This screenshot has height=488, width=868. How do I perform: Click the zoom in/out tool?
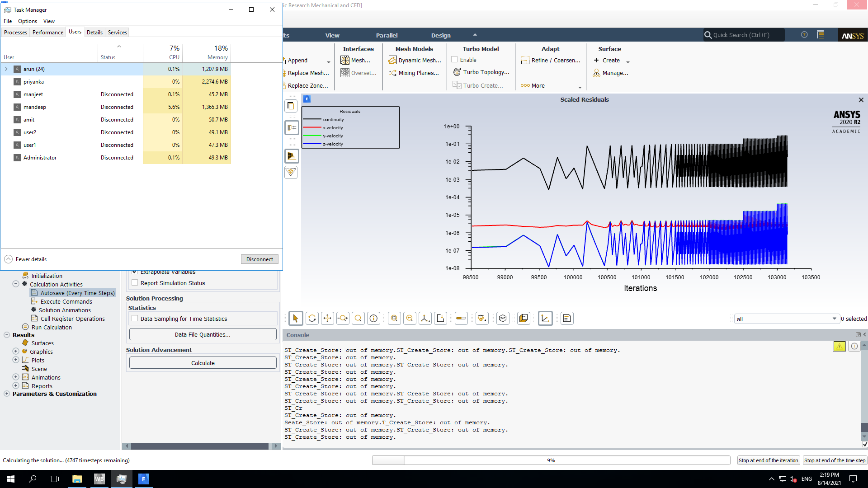click(343, 319)
